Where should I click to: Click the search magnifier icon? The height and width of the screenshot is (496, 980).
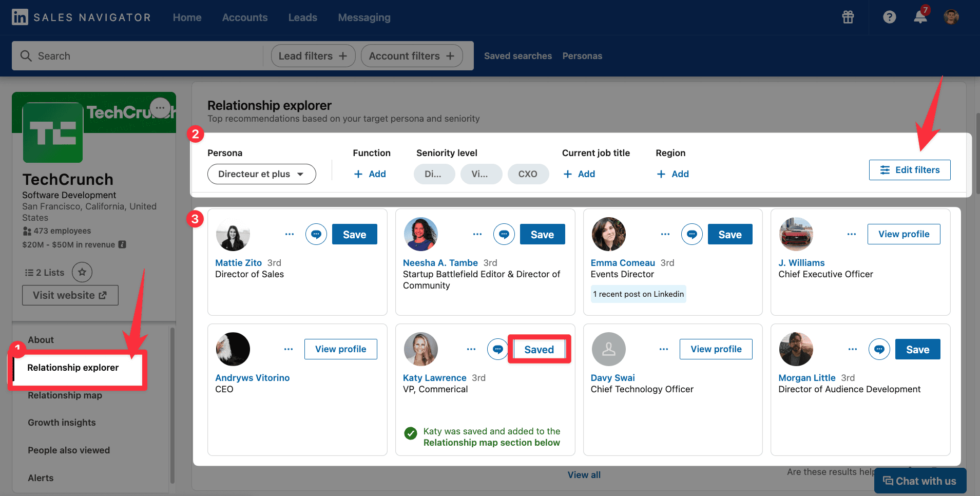coord(26,55)
